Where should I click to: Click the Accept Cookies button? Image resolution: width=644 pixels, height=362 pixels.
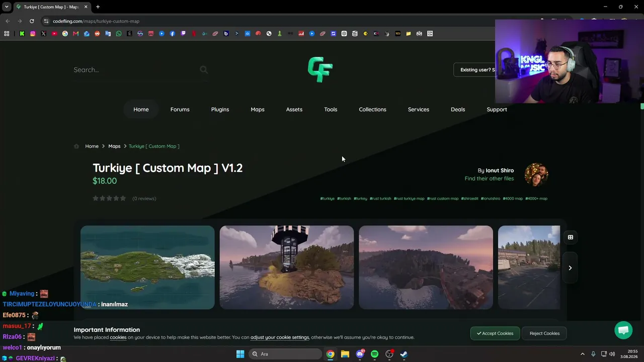(x=495, y=333)
